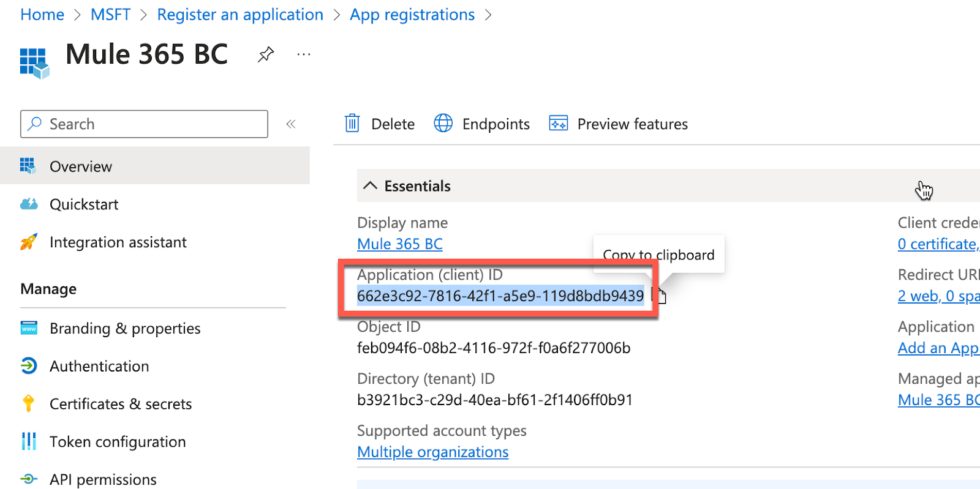Click the Search field in sidebar
Image resolution: width=980 pixels, height=489 pixels.
pos(144,124)
